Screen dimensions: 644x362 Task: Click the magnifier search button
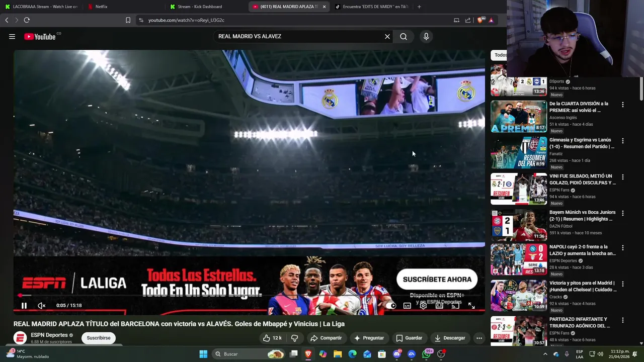[404, 36]
